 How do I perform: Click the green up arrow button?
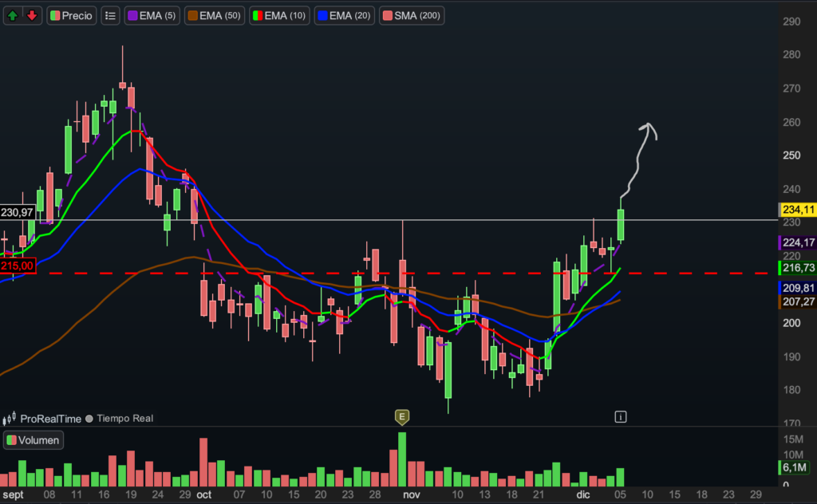(14, 15)
